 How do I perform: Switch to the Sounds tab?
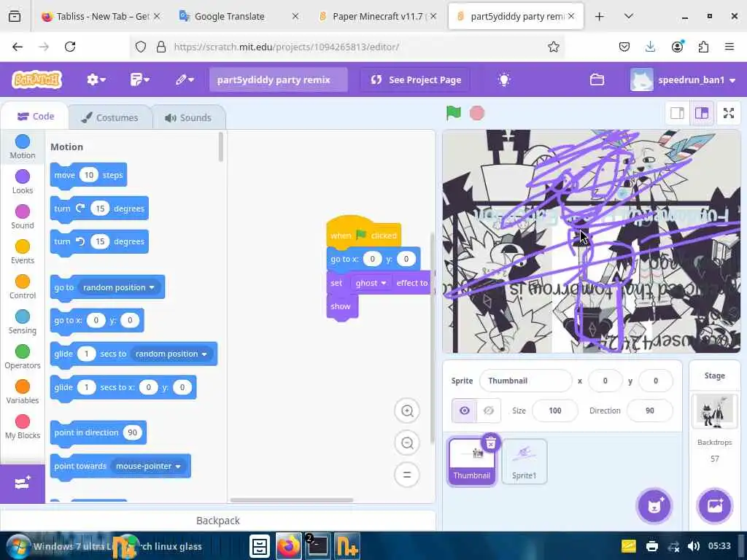coord(188,117)
